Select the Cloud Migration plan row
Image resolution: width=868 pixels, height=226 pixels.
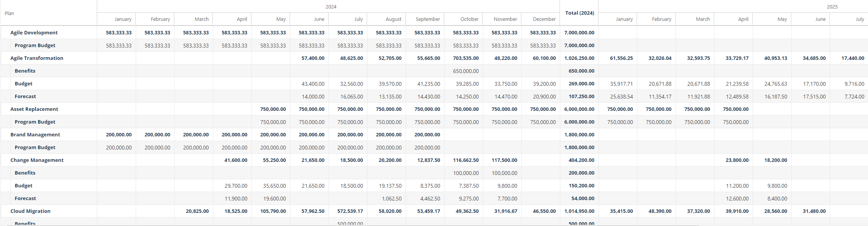(x=30, y=211)
